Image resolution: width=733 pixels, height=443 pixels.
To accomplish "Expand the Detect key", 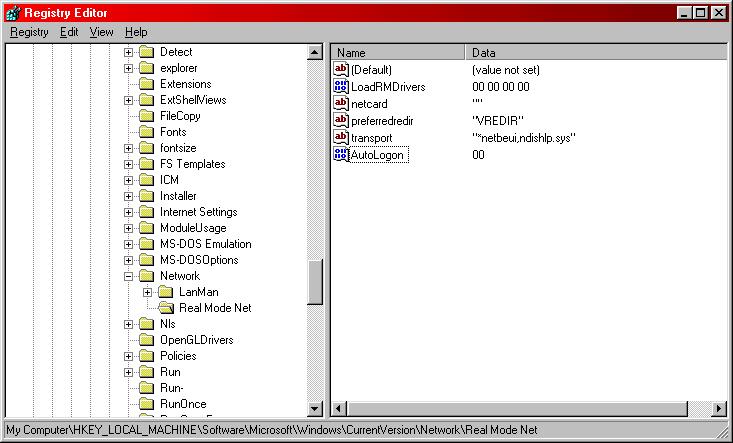I will (x=128, y=52).
